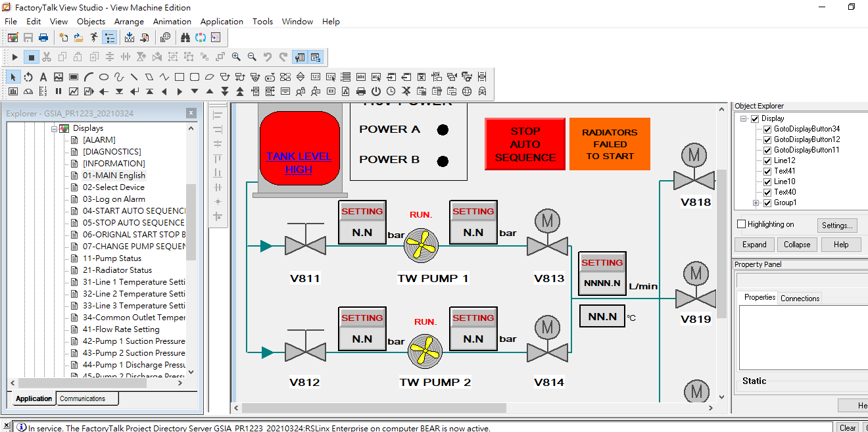Viewport: 868px width, 432px height.
Task: Click the Expand button in Object Explorer
Action: (x=754, y=245)
